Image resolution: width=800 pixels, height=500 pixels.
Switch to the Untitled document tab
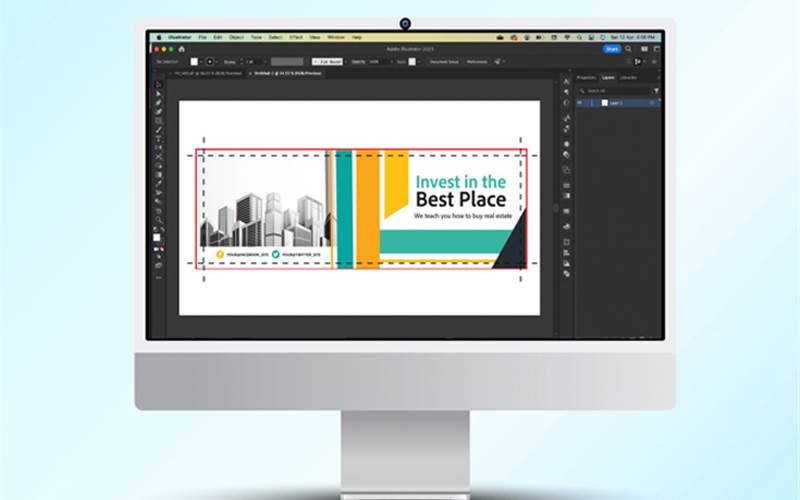288,73
